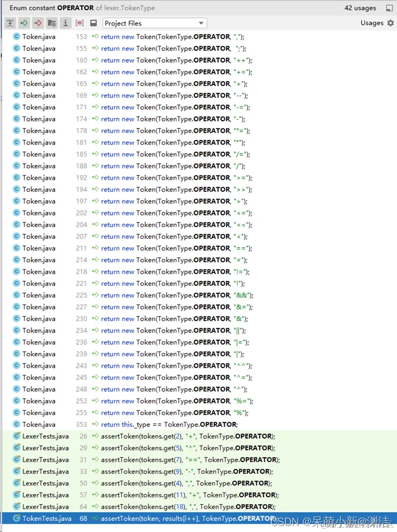Click the green usage arrow icon on line 353
The image size is (397, 532).
95,424
